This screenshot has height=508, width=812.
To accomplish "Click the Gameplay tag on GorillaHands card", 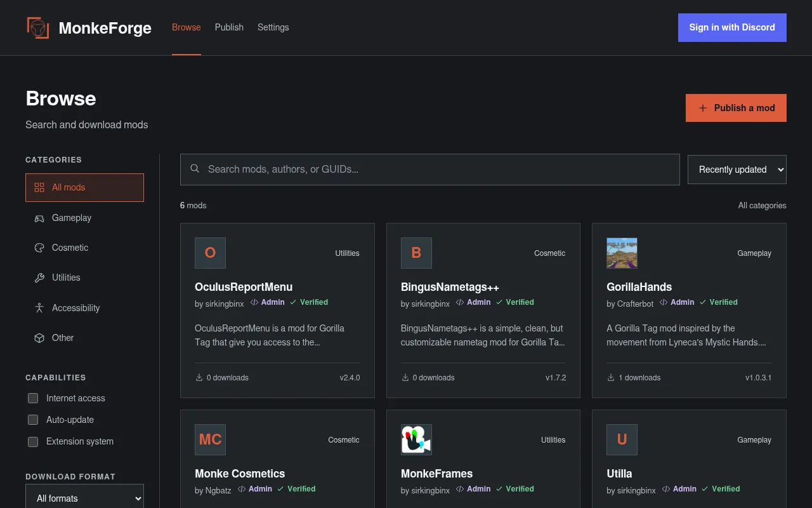I will [754, 253].
